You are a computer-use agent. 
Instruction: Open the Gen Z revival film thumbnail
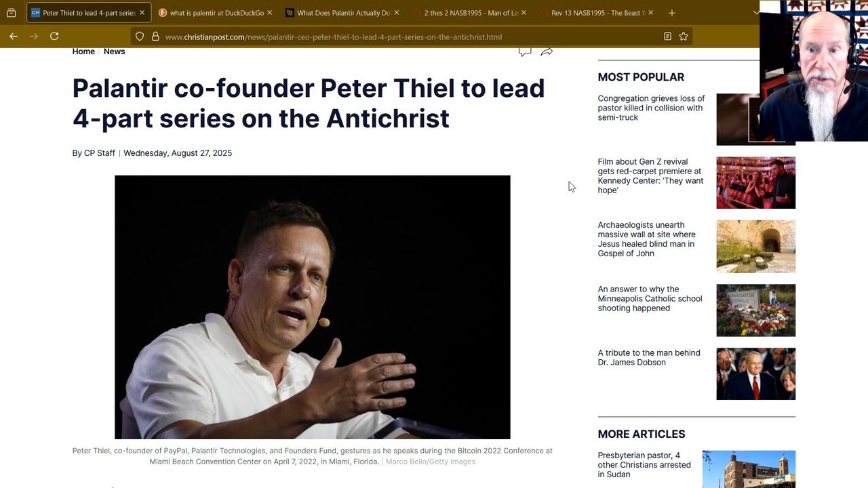[755, 183]
